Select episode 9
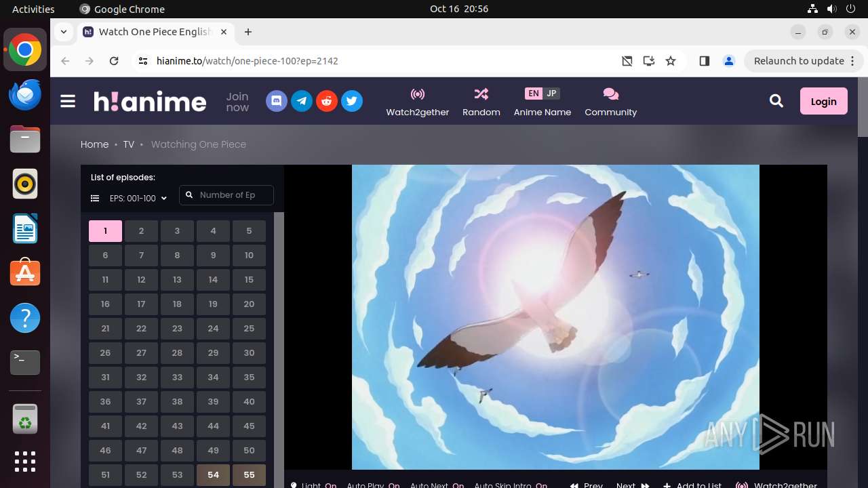This screenshot has width=868, height=488. click(213, 256)
